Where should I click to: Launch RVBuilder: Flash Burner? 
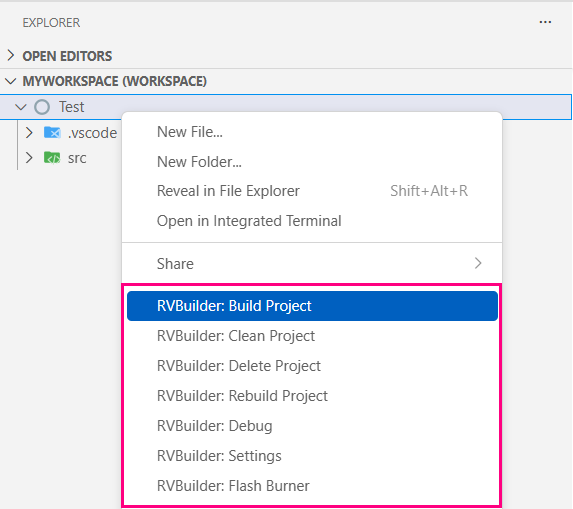(312, 486)
